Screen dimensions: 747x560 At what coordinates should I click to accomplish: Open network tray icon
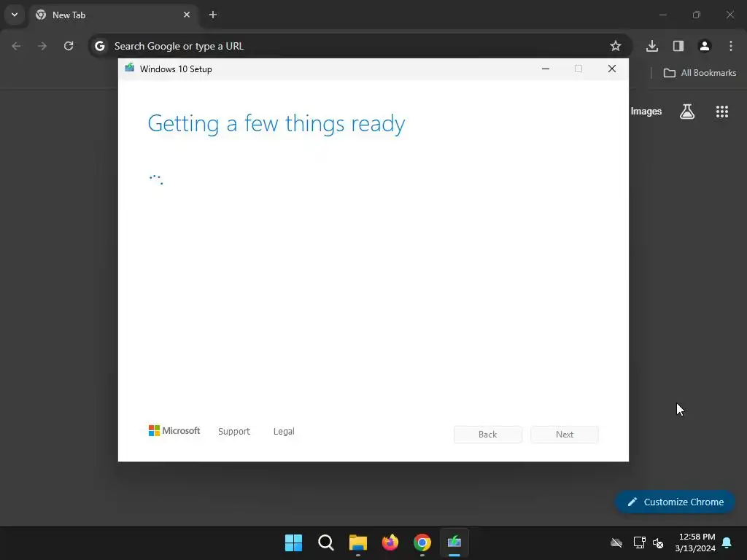pos(639,542)
